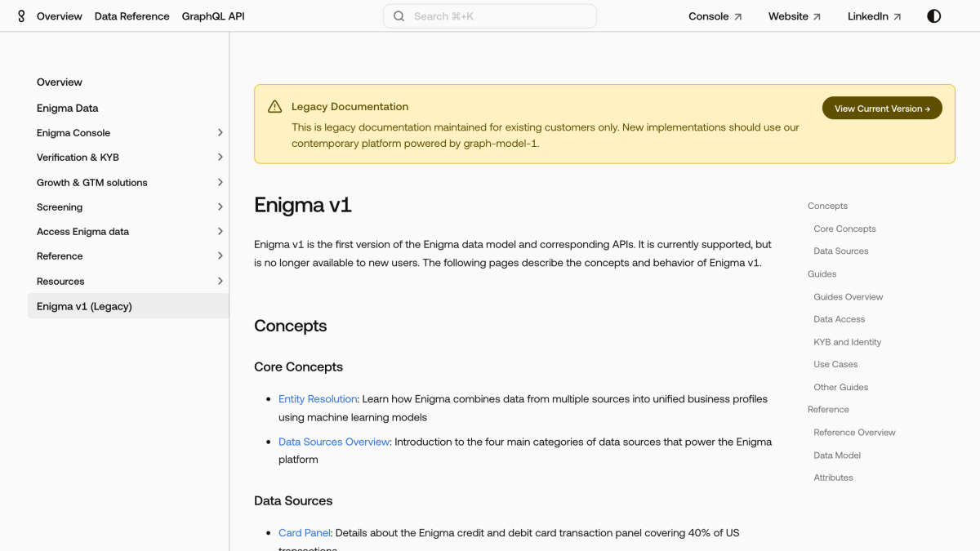Select Overview in the sidebar

(60, 82)
